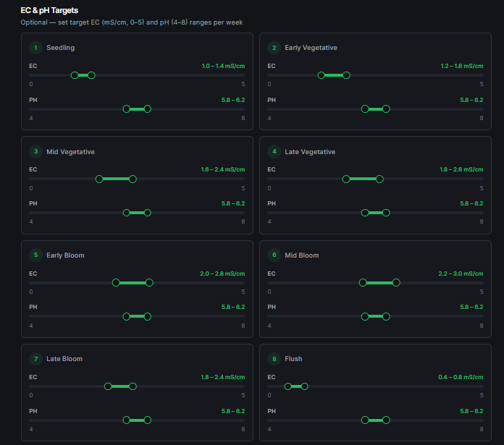Click Mid Vegetative EC lower handle
This screenshot has height=445, width=504.
99,179
